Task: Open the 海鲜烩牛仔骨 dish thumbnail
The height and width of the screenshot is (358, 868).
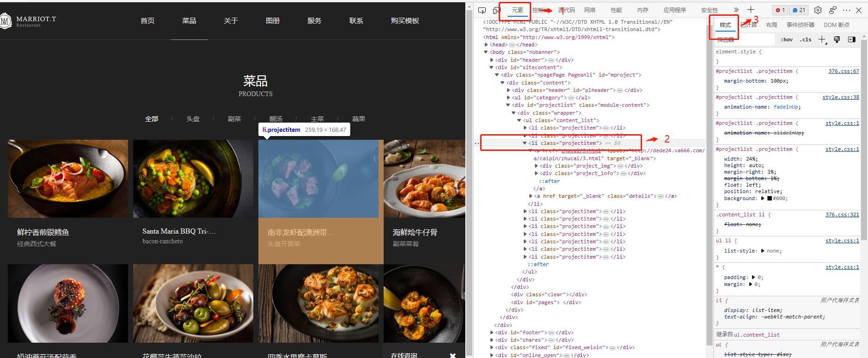Action: (x=424, y=179)
